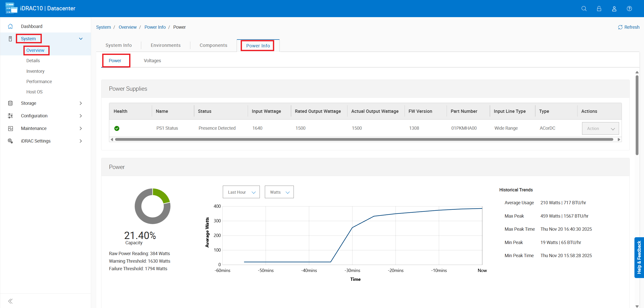Screen dimensions: 644x308
Task: Click the Storage database icon
Action: 10,103
